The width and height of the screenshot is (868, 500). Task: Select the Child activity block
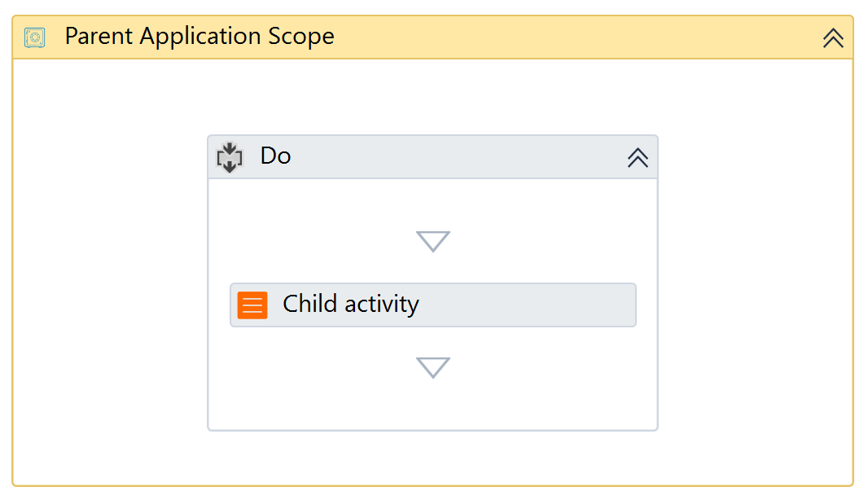432,305
